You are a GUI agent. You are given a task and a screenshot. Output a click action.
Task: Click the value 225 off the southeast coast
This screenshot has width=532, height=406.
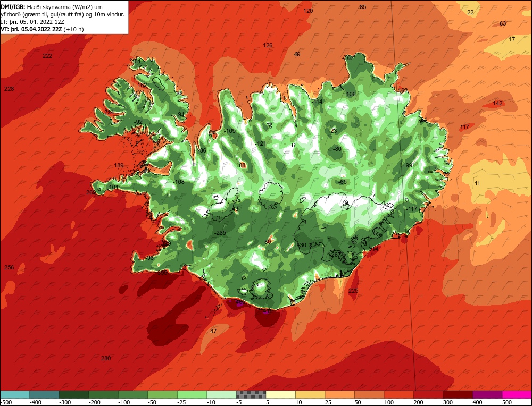353,291
